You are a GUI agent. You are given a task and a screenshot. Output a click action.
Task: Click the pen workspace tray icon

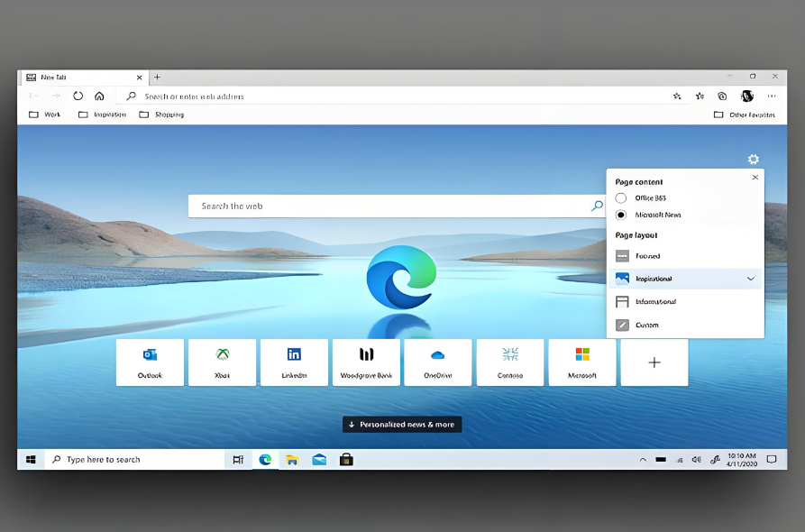pyautogui.click(x=715, y=460)
